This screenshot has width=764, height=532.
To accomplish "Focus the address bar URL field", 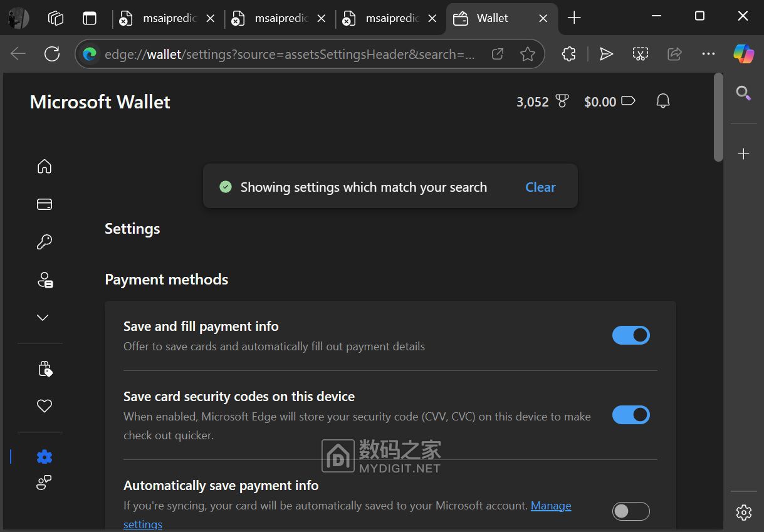I will (x=290, y=55).
